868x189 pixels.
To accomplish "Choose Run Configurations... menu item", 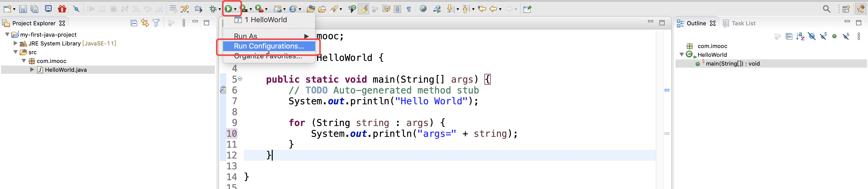I will coord(269,46).
